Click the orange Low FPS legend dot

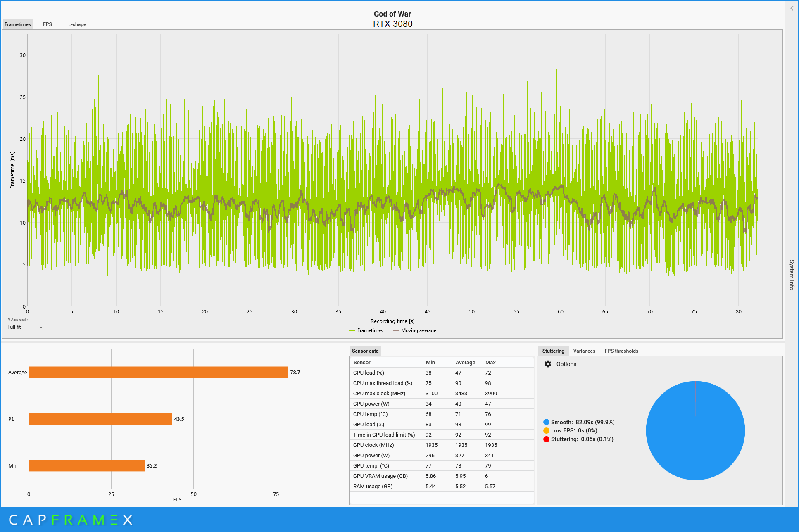point(546,430)
